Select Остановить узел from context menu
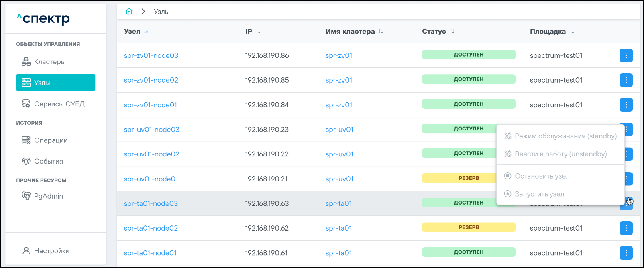 (542, 176)
